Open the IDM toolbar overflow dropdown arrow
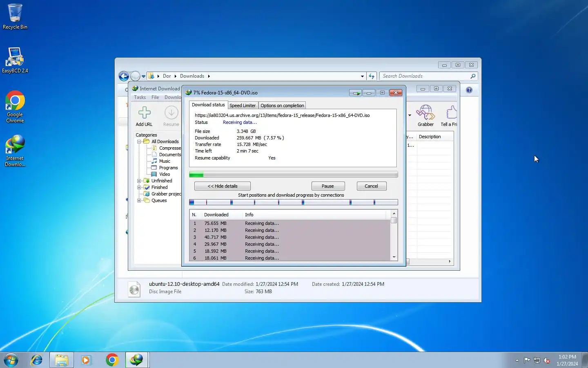Image resolution: width=588 pixels, height=368 pixels. pos(410,115)
